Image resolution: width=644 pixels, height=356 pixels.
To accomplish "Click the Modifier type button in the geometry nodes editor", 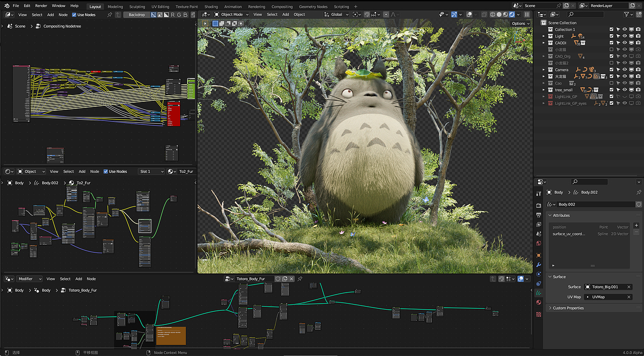I will 29,278.
